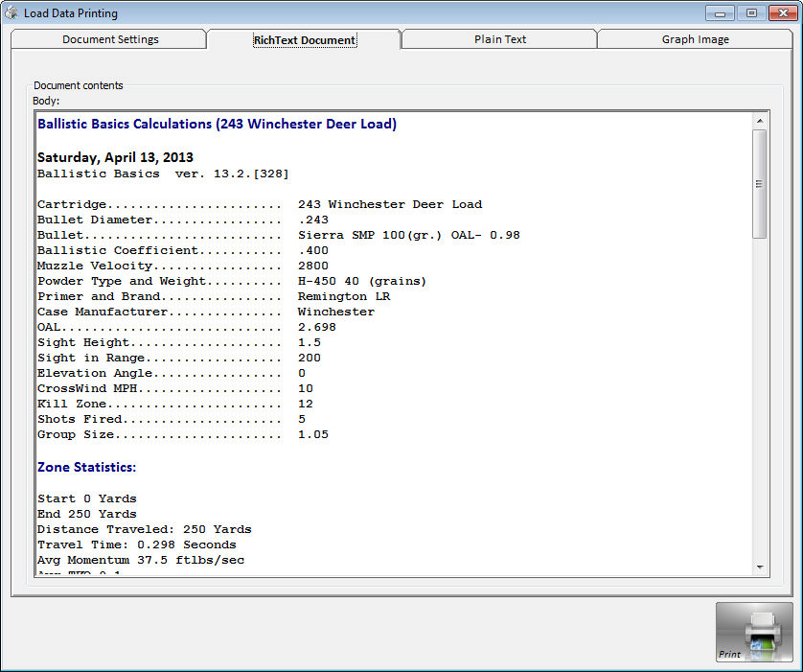Click the document body scrollbar thumb
The height and width of the screenshot is (672, 803).
click(x=759, y=183)
